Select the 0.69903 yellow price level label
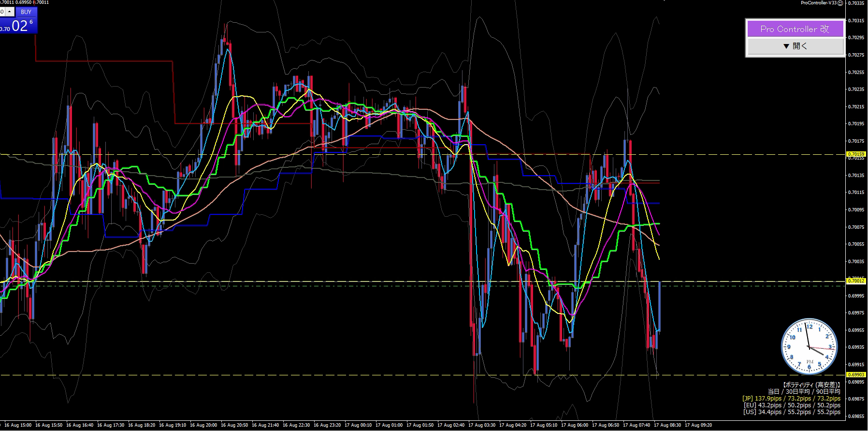The height and width of the screenshot is (431, 868). tap(856, 374)
